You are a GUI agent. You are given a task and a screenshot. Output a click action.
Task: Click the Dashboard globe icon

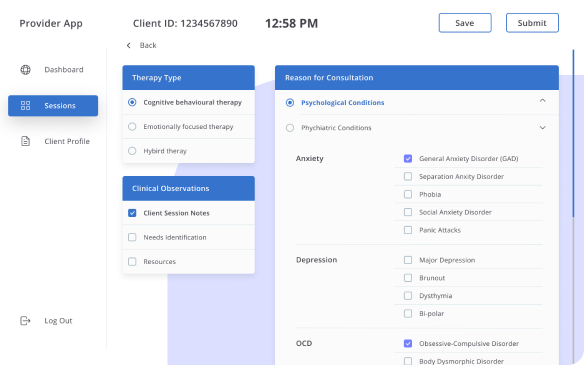(x=25, y=70)
